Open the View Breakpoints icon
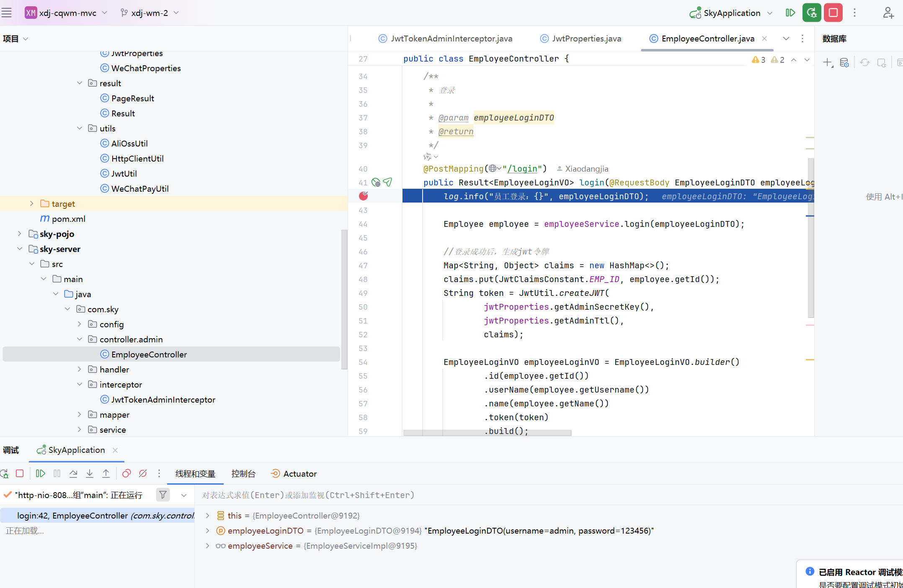This screenshot has width=903, height=588. (x=126, y=473)
